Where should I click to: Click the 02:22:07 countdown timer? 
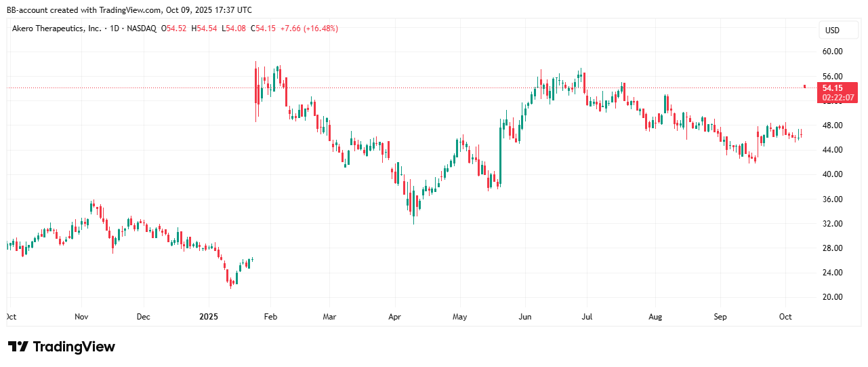click(838, 98)
